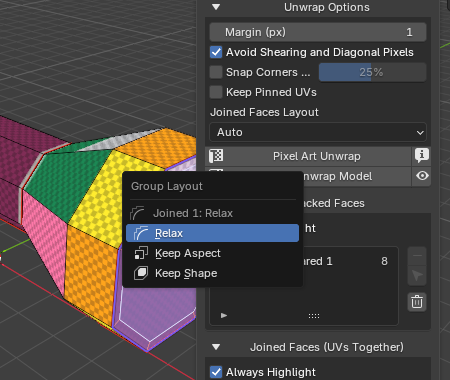Open the Joined Faces Layout Auto dropdown
450x380 pixels.
(x=318, y=132)
